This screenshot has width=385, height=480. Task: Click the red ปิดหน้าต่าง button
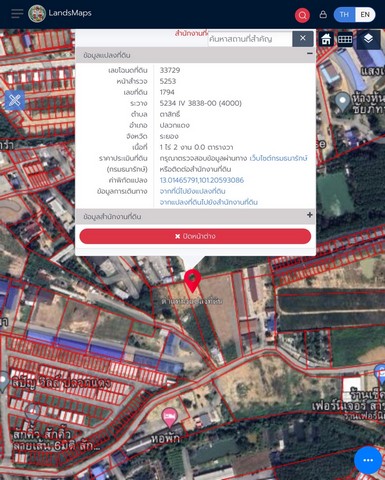pos(195,236)
